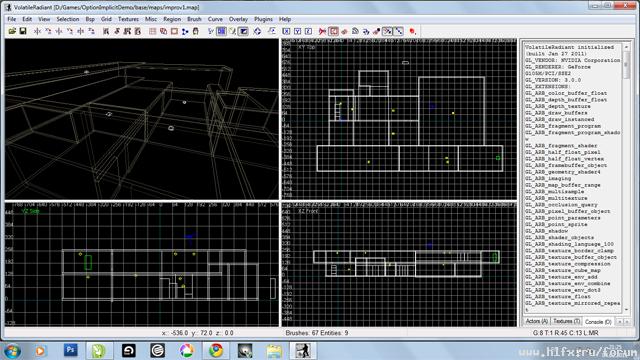Toggle the highlighted blue selection mode button

click(x=222, y=31)
